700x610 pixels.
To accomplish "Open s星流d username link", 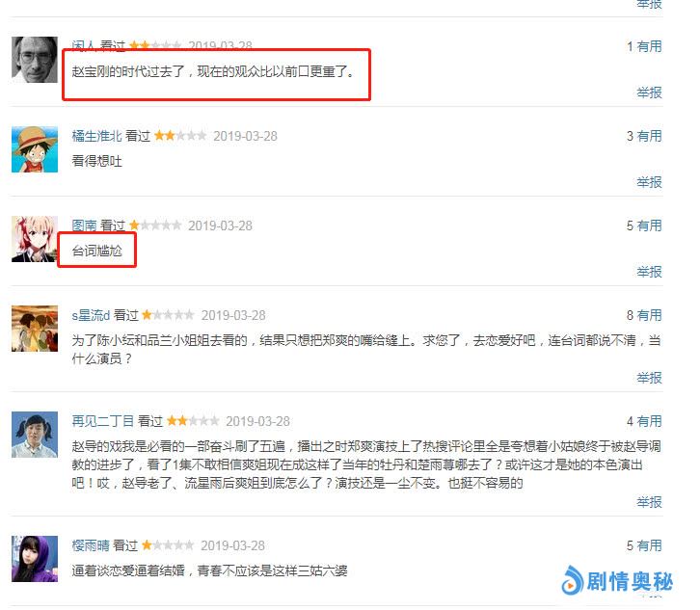I will (91, 315).
